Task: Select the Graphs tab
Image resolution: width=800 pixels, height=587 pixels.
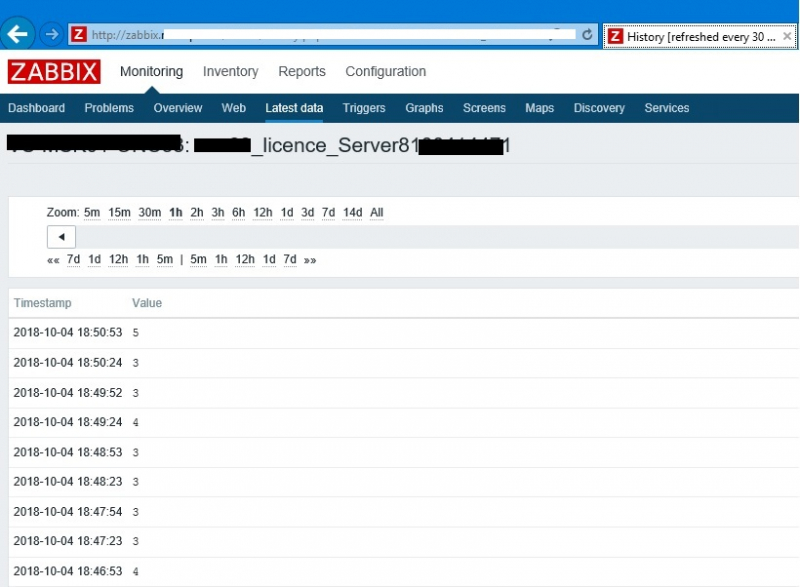Action: pyautogui.click(x=424, y=108)
